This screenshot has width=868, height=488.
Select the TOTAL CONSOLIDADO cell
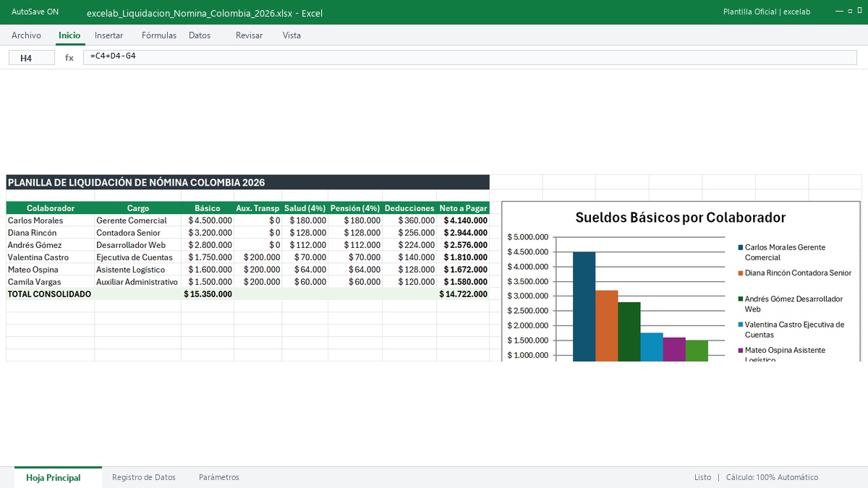click(x=50, y=294)
